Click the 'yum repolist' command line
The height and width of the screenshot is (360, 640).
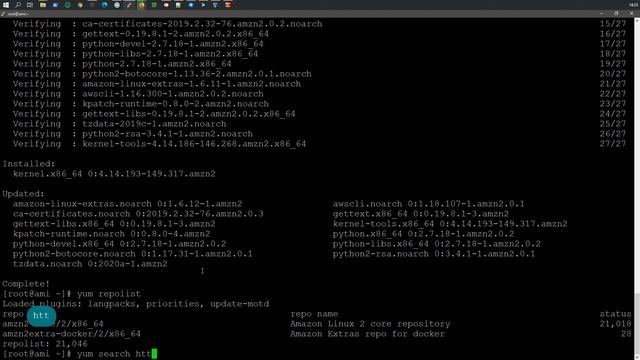tap(72, 294)
